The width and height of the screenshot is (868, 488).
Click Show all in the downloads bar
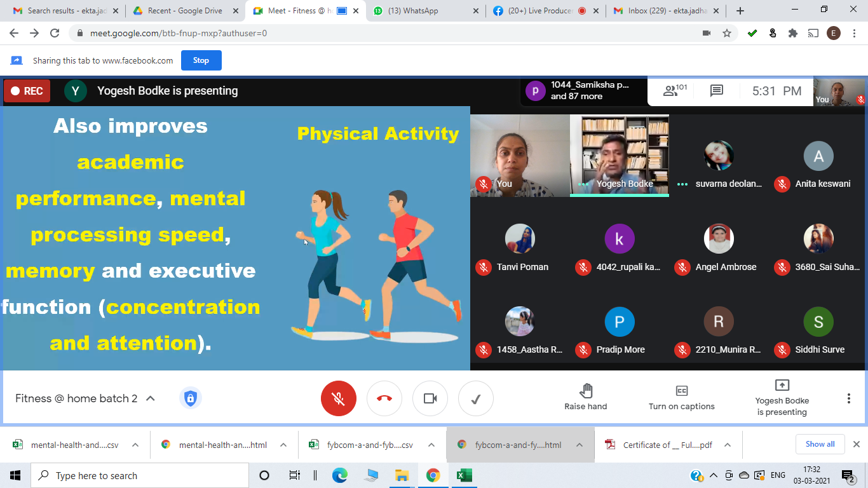pyautogui.click(x=820, y=444)
